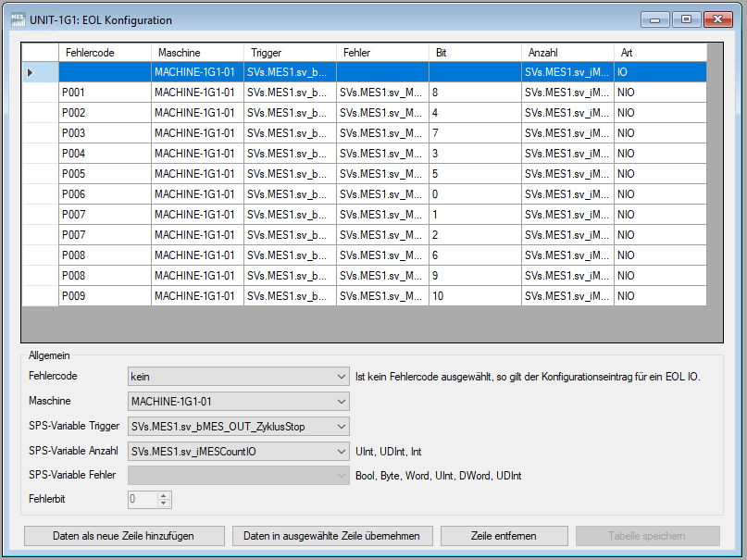The width and height of the screenshot is (747, 560).
Task: Open SPS-Variable Anzahl dropdown
Action: (238, 452)
